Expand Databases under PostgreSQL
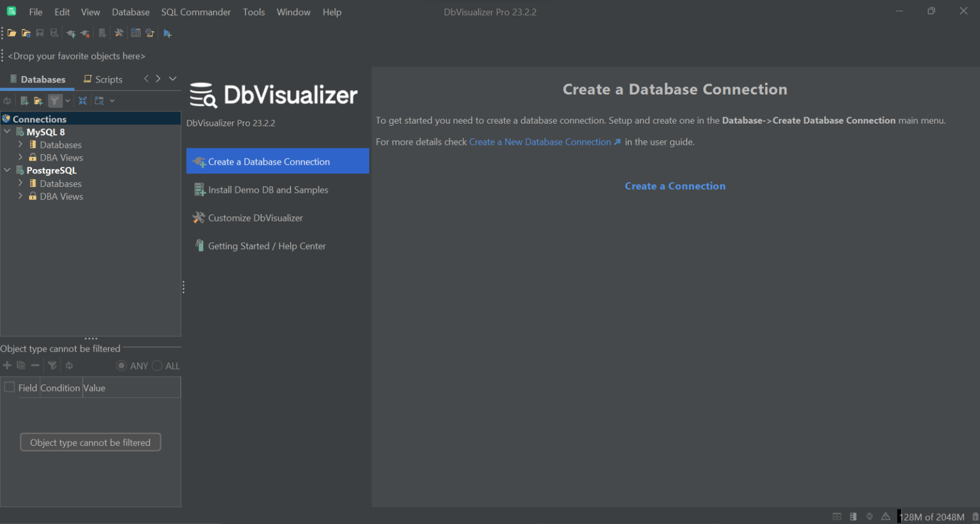The image size is (980, 524). (20, 184)
